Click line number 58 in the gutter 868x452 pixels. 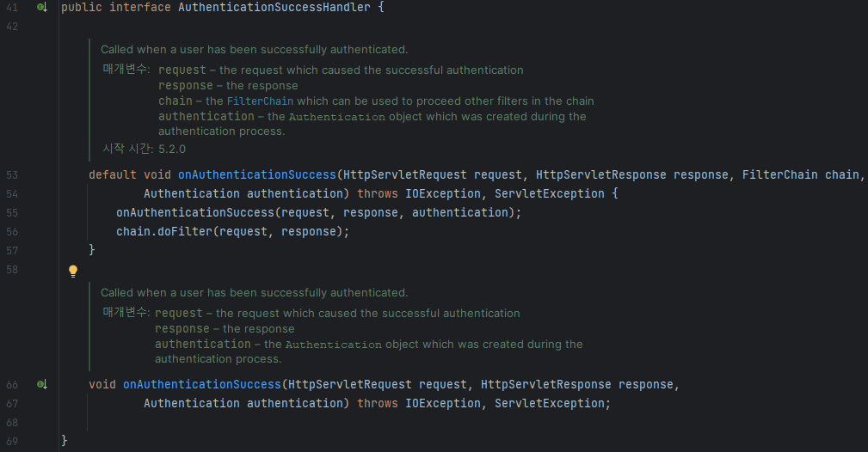click(12, 270)
